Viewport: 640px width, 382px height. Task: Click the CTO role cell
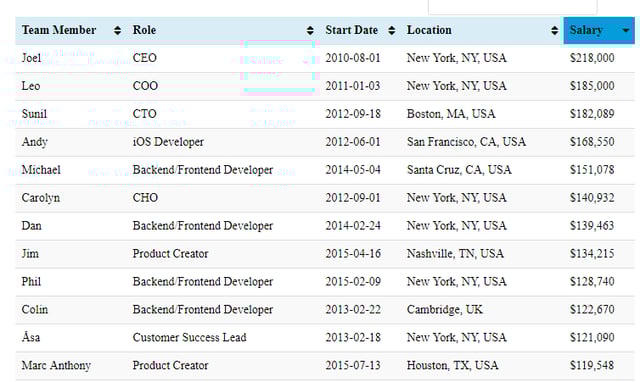[x=144, y=114]
